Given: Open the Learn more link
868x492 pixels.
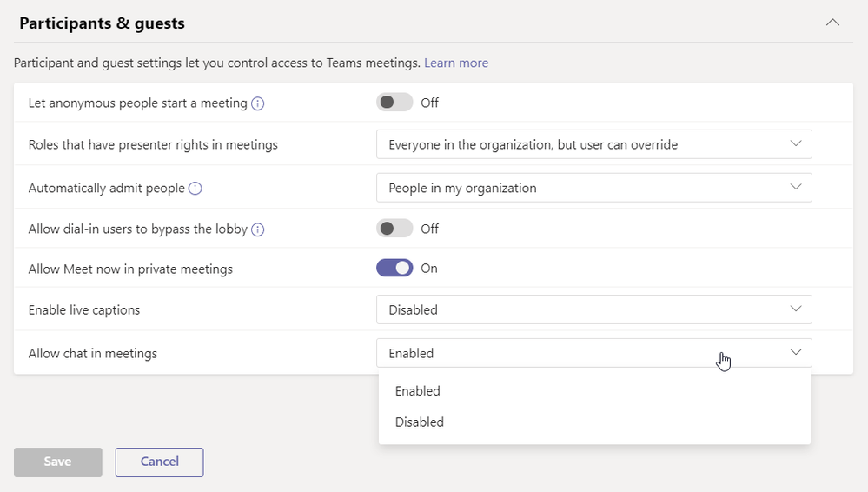Looking at the screenshot, I should click(456, 63).
